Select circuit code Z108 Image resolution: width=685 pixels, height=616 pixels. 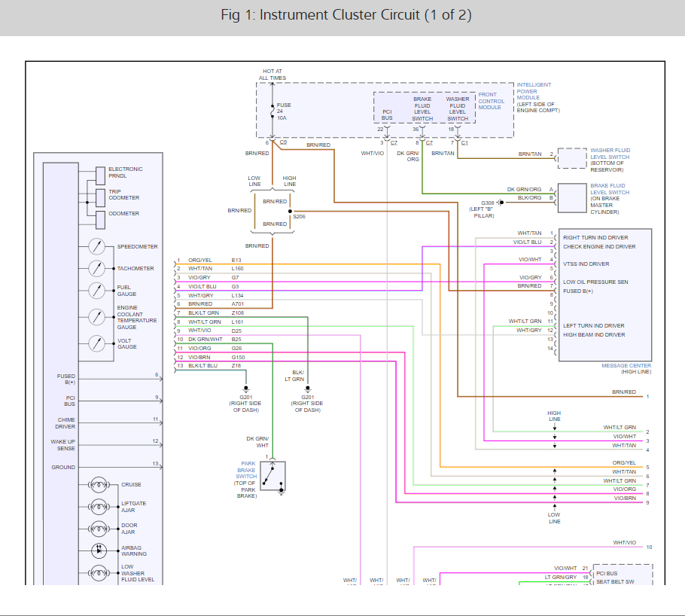click(x=238, y=313)
